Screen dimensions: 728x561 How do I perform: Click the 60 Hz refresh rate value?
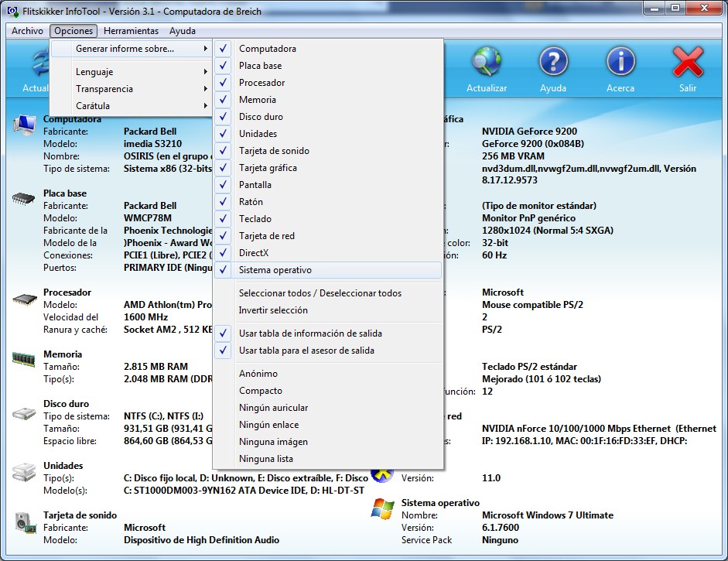tap(494, 255)
